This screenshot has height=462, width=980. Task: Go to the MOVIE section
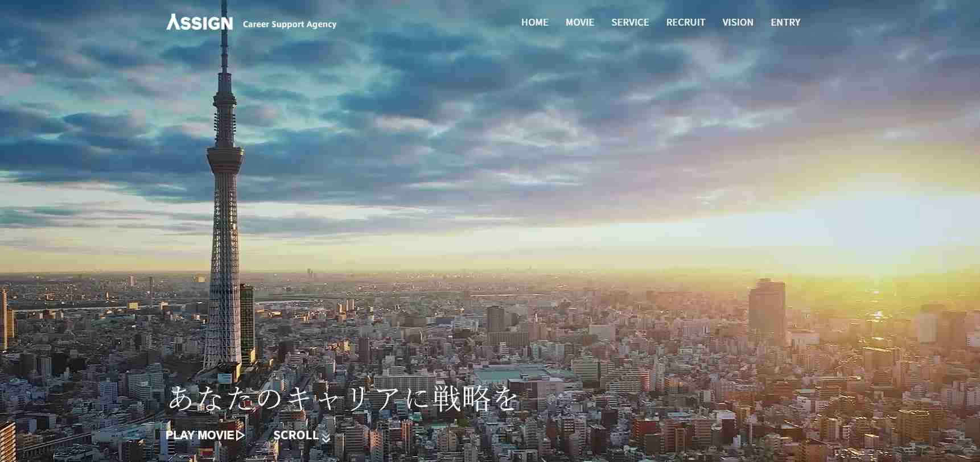click(x=579, y=23)
